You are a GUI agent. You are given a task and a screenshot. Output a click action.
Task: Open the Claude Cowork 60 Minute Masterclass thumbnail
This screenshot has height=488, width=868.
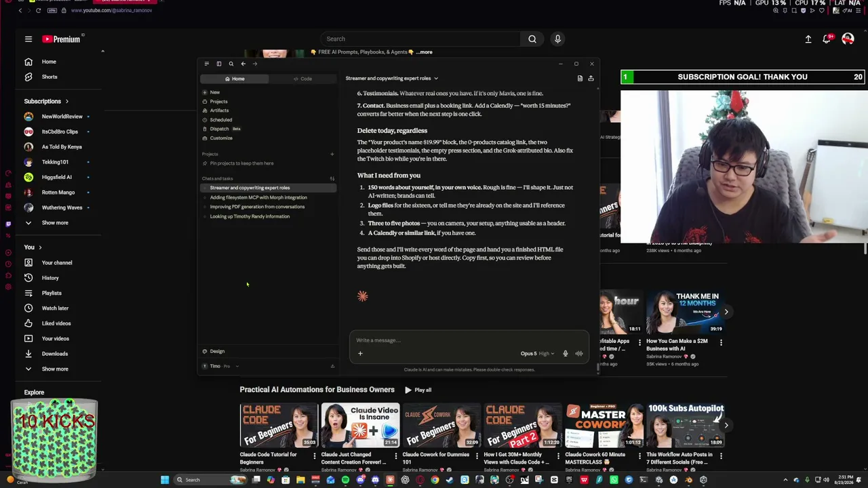604,425
